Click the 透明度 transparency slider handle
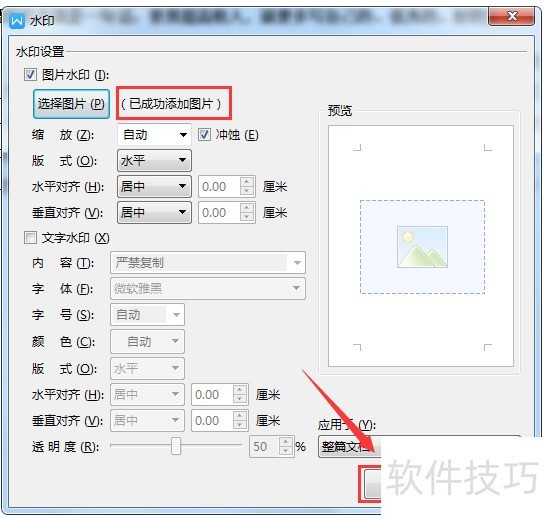The image size is (544, 518). [176, 446]
